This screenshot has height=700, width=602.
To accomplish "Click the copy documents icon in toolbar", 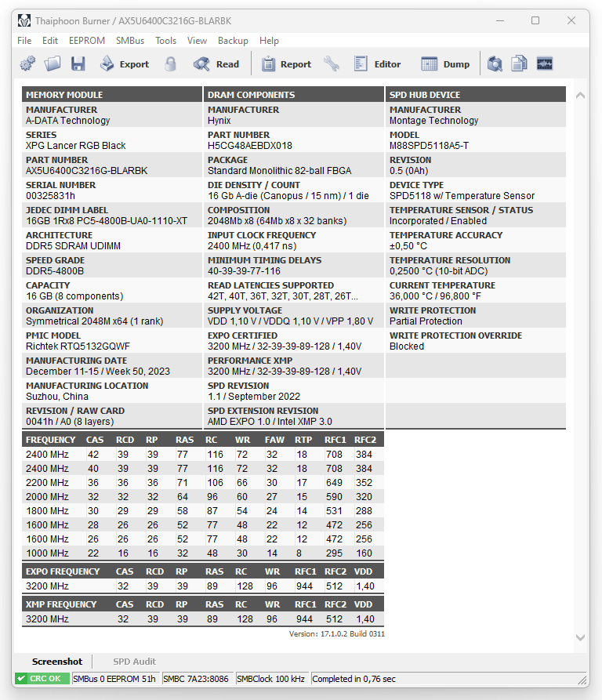I will point(519,63).
